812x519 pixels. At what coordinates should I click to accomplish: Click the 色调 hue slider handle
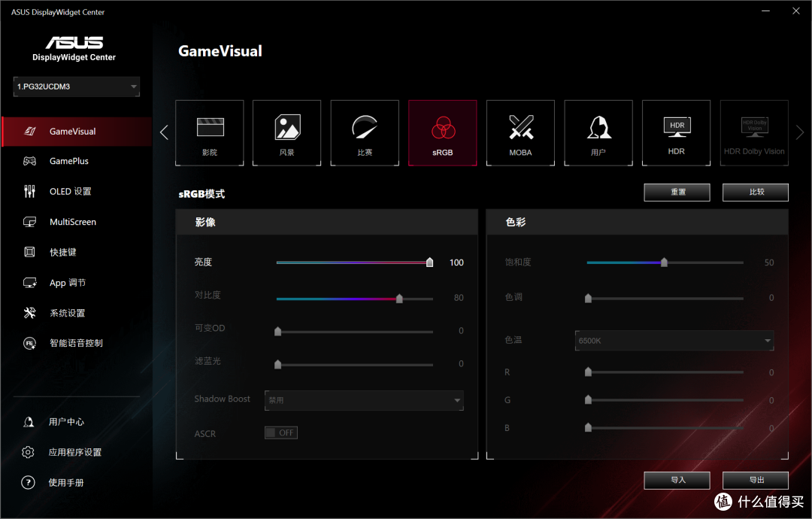(x=588, y=299)
